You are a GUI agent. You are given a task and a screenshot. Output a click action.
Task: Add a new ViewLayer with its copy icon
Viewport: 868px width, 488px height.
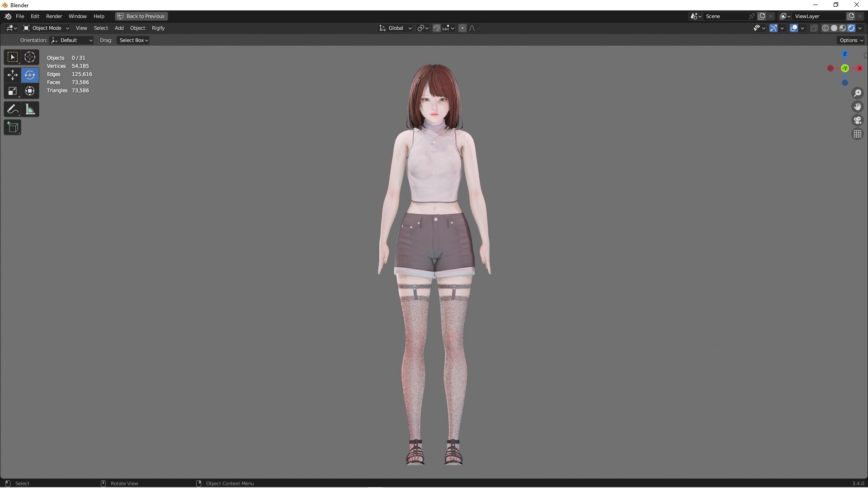(850, 16)
